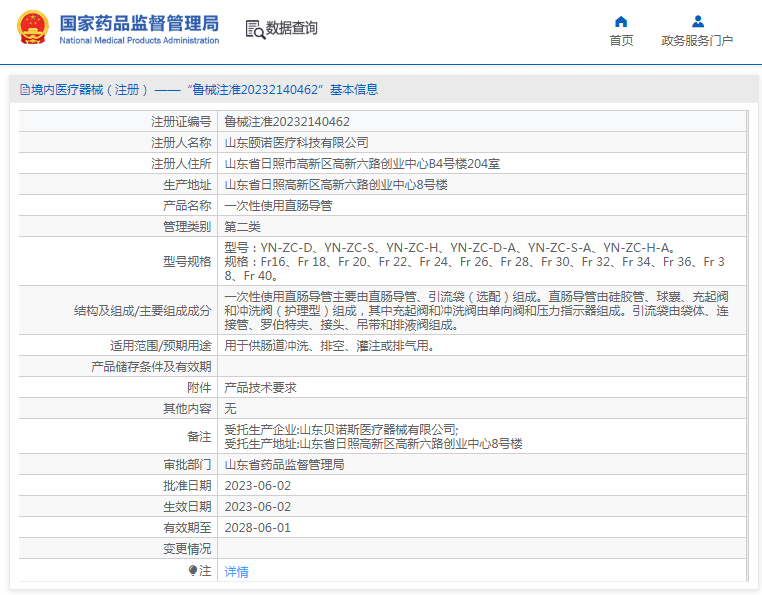Click the 生产地址 row label
The image size is (762, 595).
pos(187,184)
